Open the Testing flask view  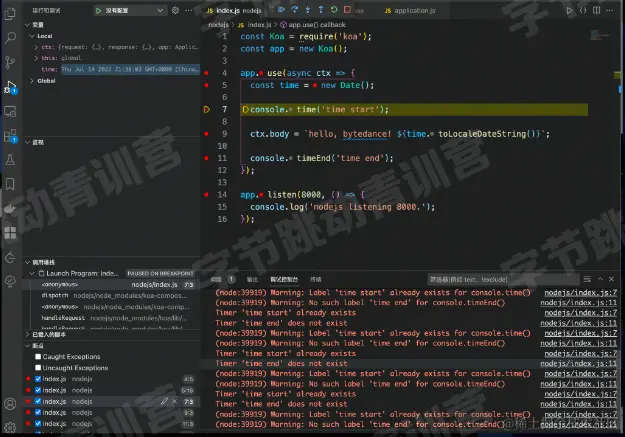[10, 160]
